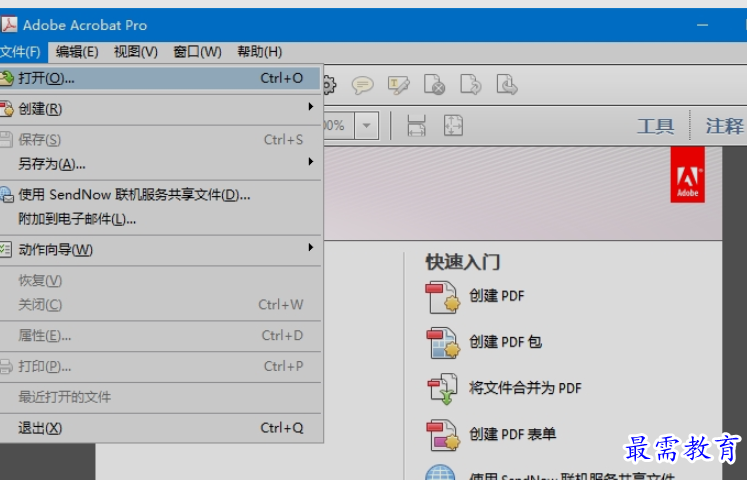The width and height of the screenshot is (747, 480).
Task: Click the highlight text tool icon
Action: (399, 85)
